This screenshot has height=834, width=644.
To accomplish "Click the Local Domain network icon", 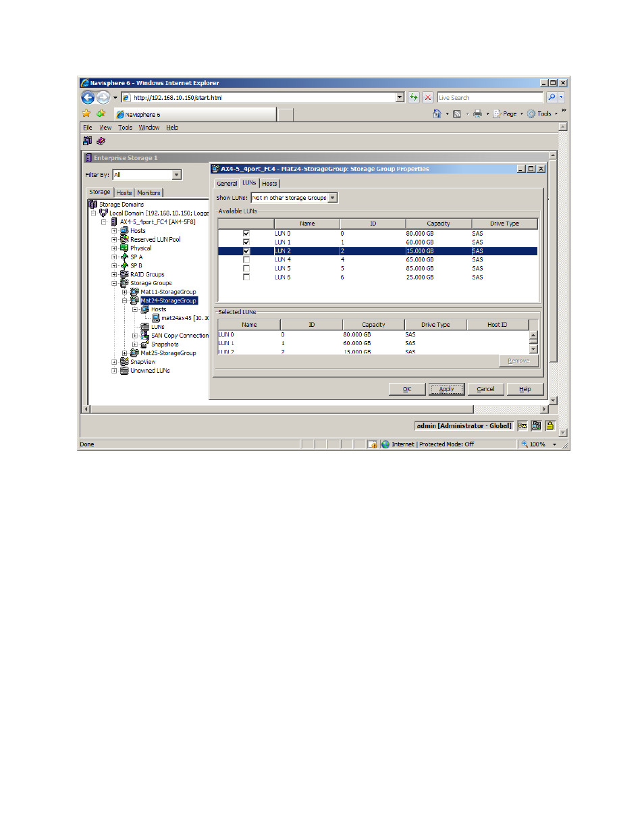I will tap(103, 213).
